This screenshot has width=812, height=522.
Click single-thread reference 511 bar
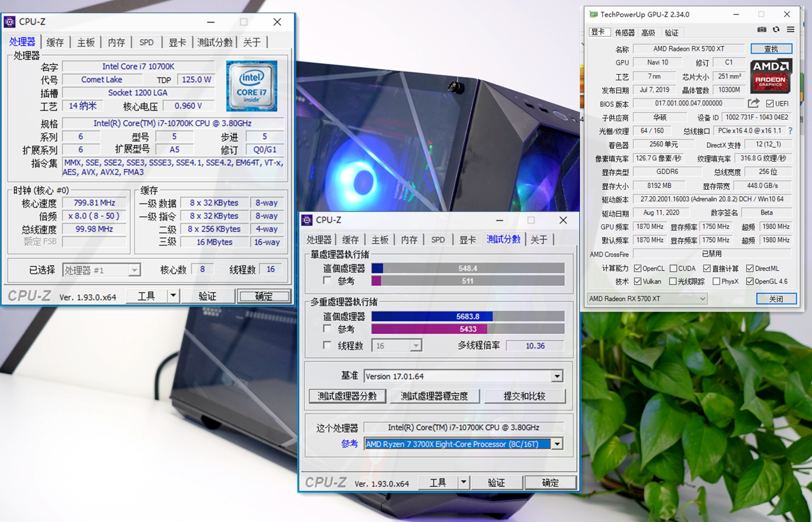pos(468,281)
